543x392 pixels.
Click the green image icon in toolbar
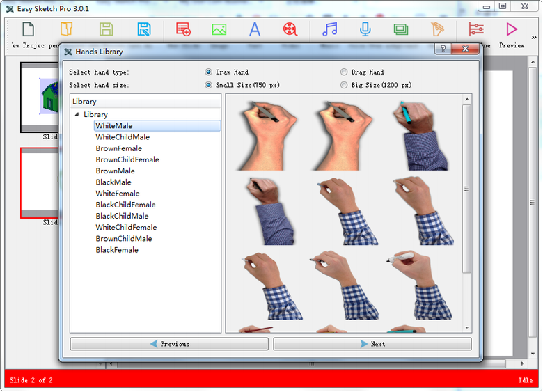[219, 29]
